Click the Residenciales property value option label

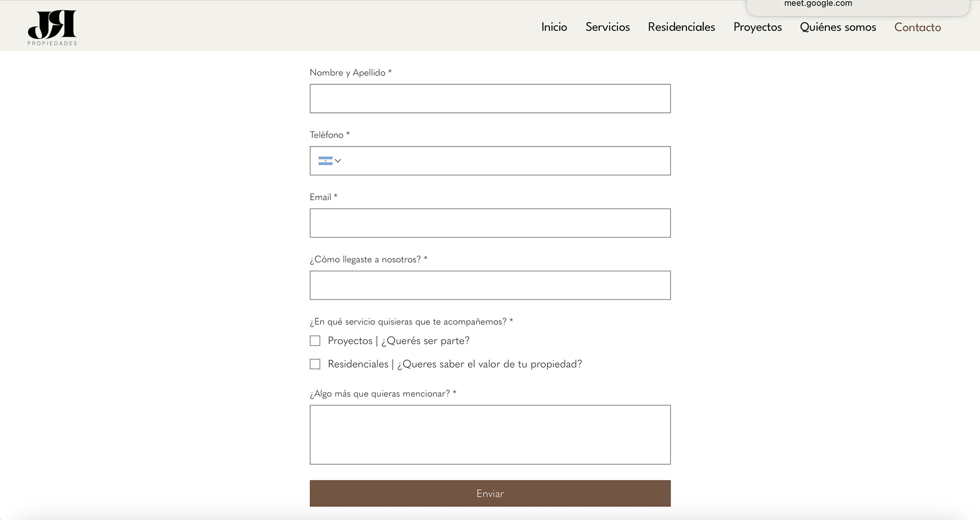[455, 364]
